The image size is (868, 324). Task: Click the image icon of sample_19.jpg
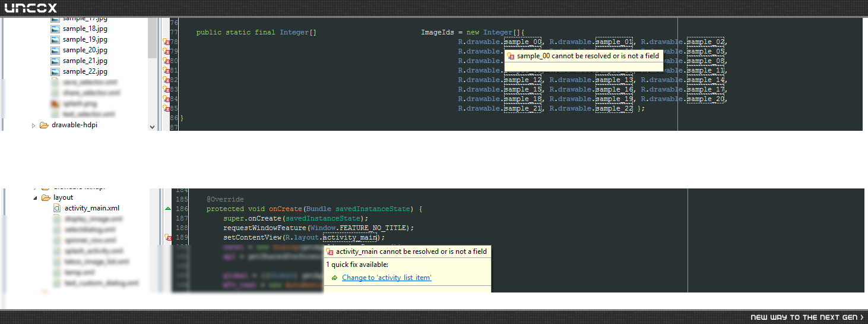tap(55, 39)
